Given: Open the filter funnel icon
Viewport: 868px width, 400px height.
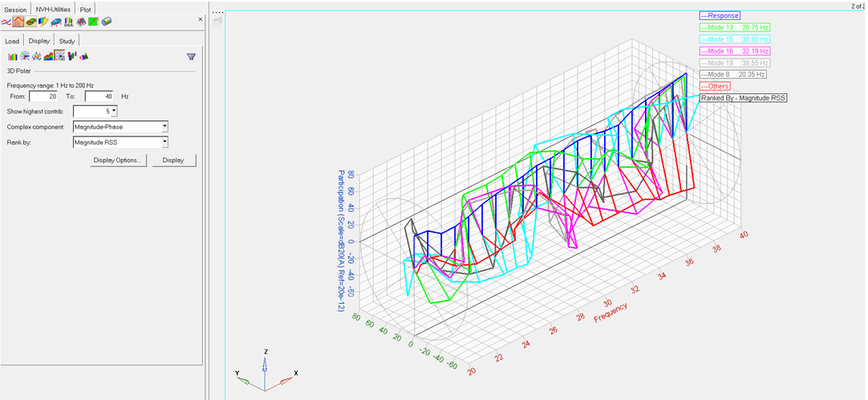Looking at the screenshot, I should pos(191,56).
